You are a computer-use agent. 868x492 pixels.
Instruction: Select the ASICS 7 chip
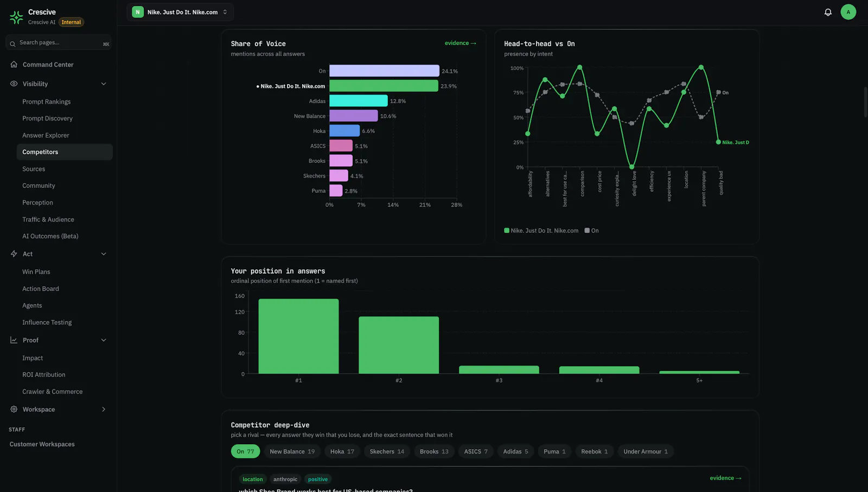pyautogui.click(x=476, y=451)
